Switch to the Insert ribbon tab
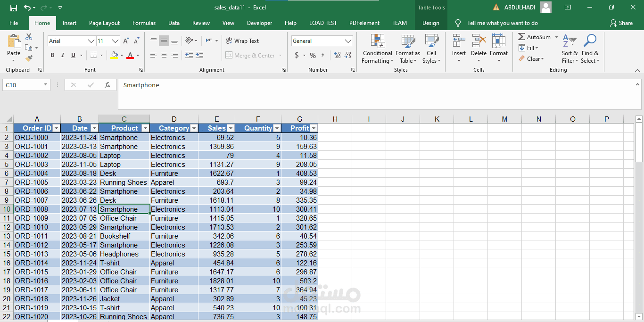This screenshot has width=644, height=322. coord(69,23)
